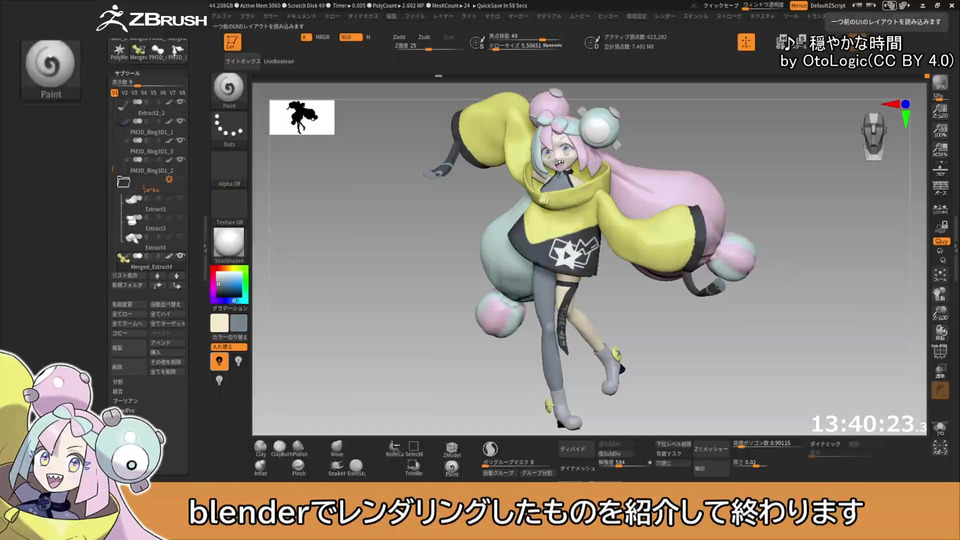Open the Dots stroke picker
The image size is (960, 540).
pos(229,130)
